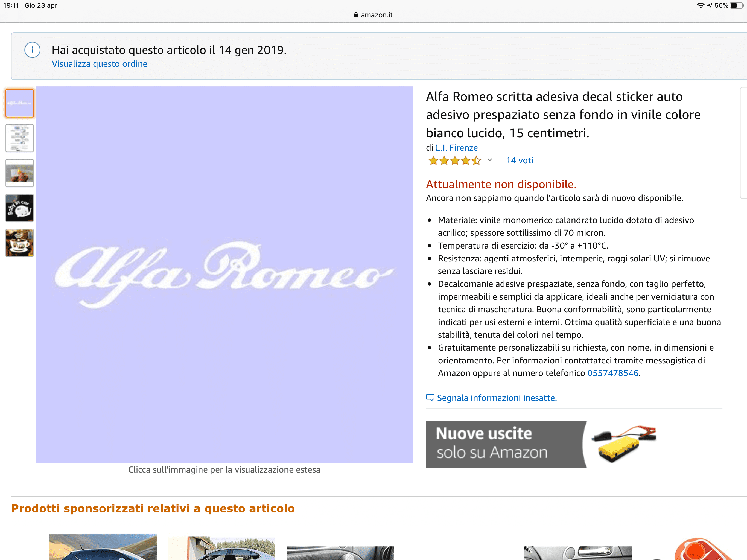Click the Wi-Fi status icon
The image size is (747, 560).
pos(701,5)
